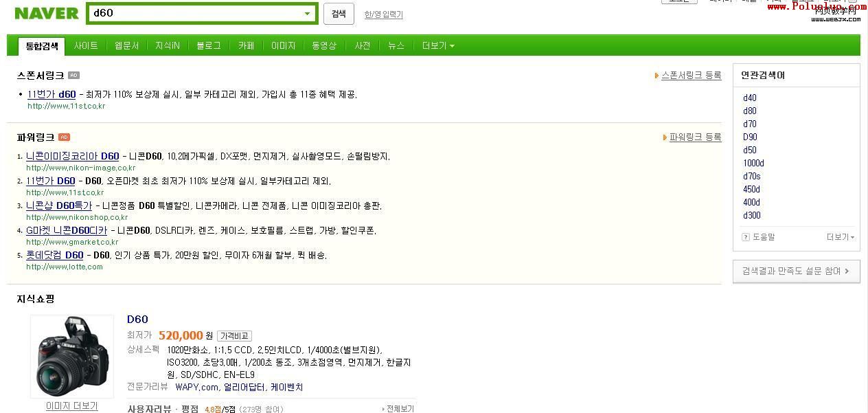
Task: Click the help question mark icon by 도움말
Action: pos(746,237)
